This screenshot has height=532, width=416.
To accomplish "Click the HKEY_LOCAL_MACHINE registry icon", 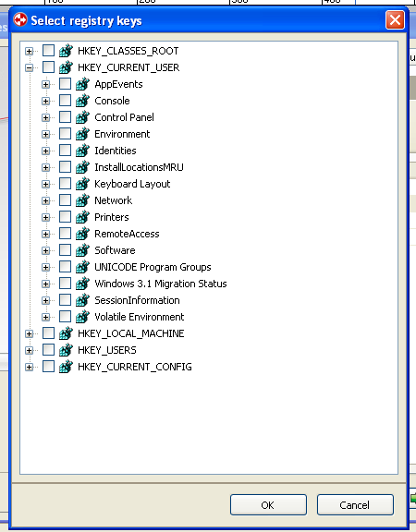I will coord(66,333).
